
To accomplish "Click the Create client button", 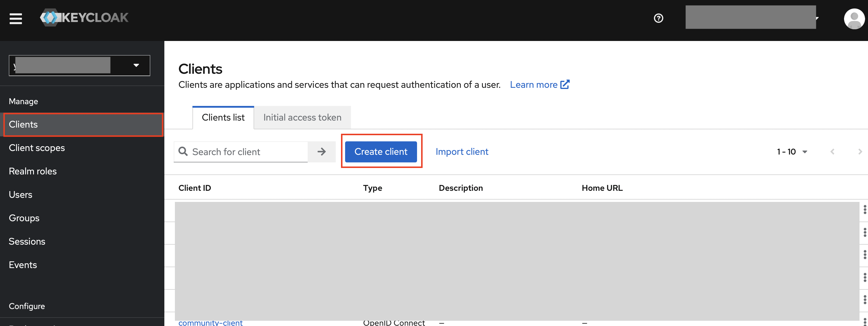I will pos(381,152).
